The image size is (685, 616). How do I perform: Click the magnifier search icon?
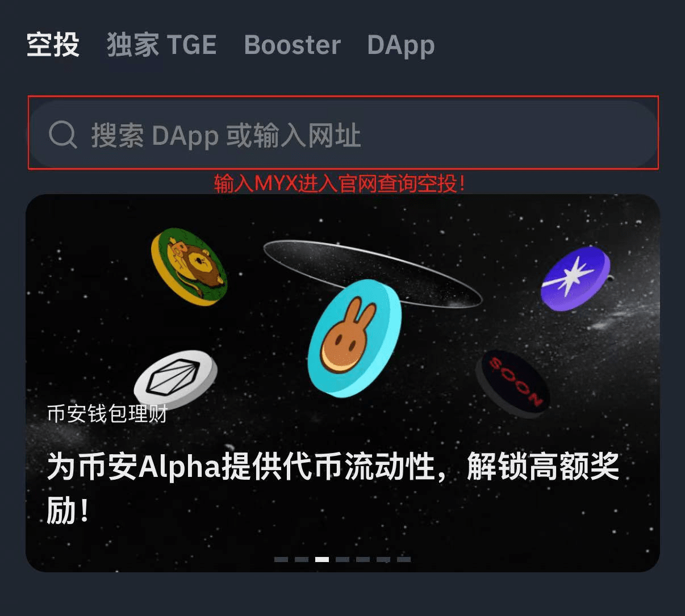coord(62,135)
